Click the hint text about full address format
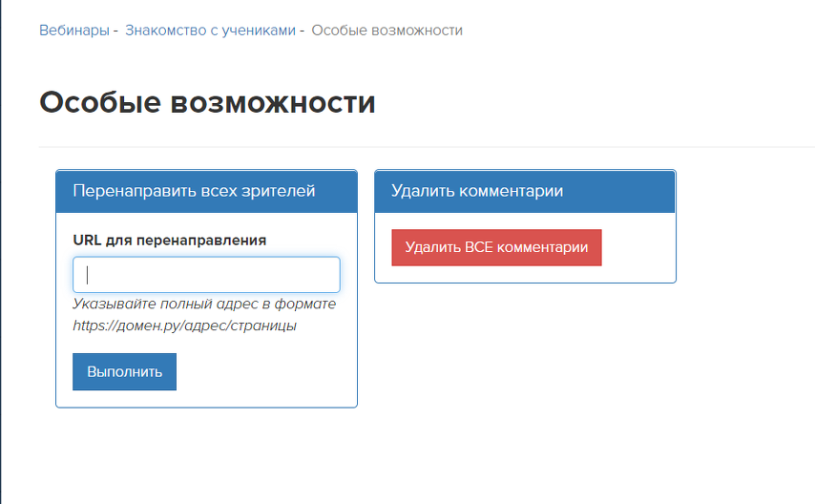This screenshot has height=504, width=815. 204,315
